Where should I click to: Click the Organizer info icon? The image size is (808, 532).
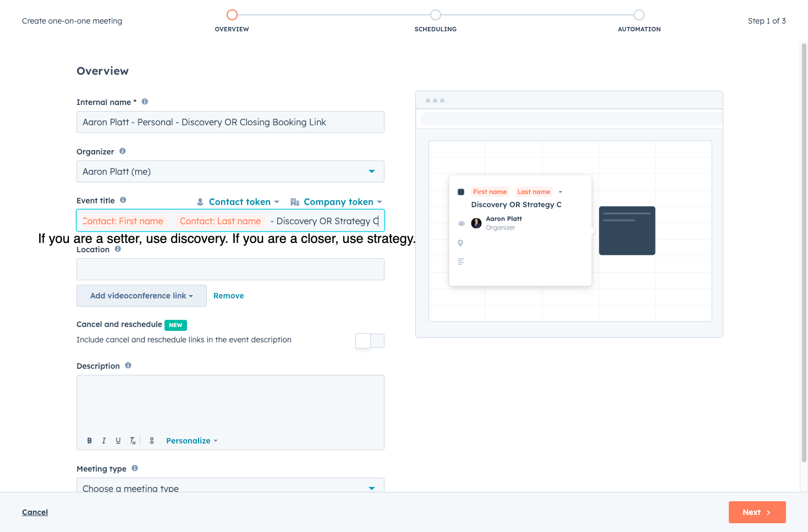(x=123, y=151)
